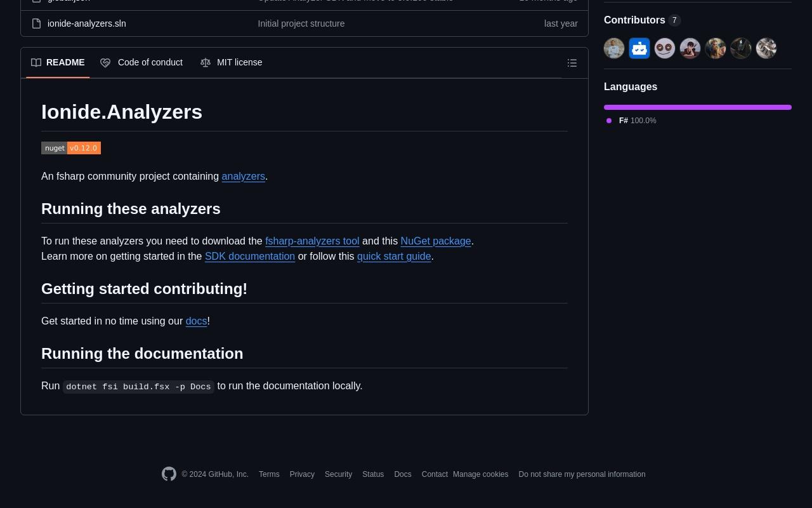This screenshot has height=508, width=812.
Task: Click the Running the documentation heading
Action: pos(142,354)
